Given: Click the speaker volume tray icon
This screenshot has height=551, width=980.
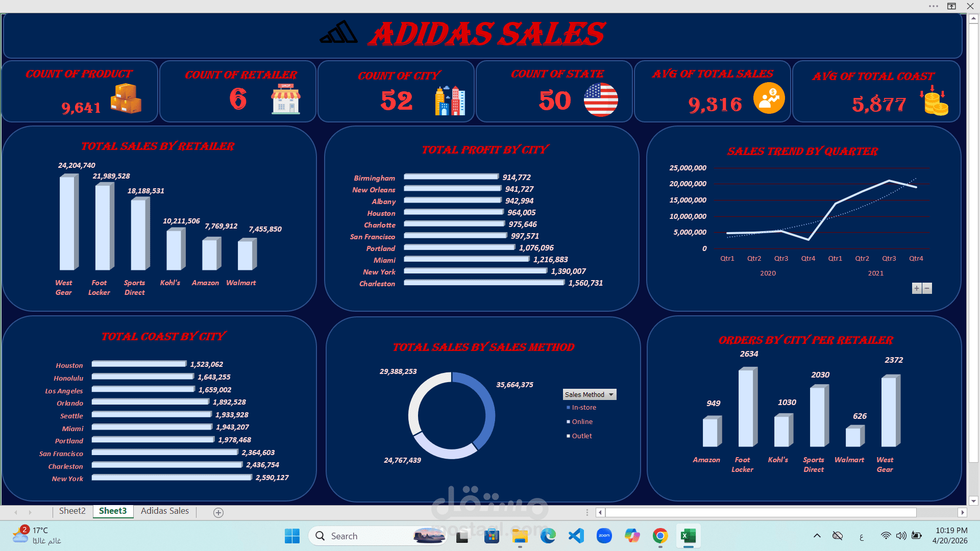Looking at the screenshot, I should click(901, 536).
